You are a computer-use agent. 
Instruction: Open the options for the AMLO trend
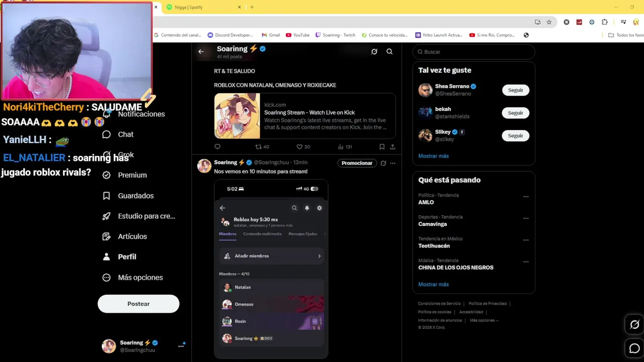[x=526, y=197]
